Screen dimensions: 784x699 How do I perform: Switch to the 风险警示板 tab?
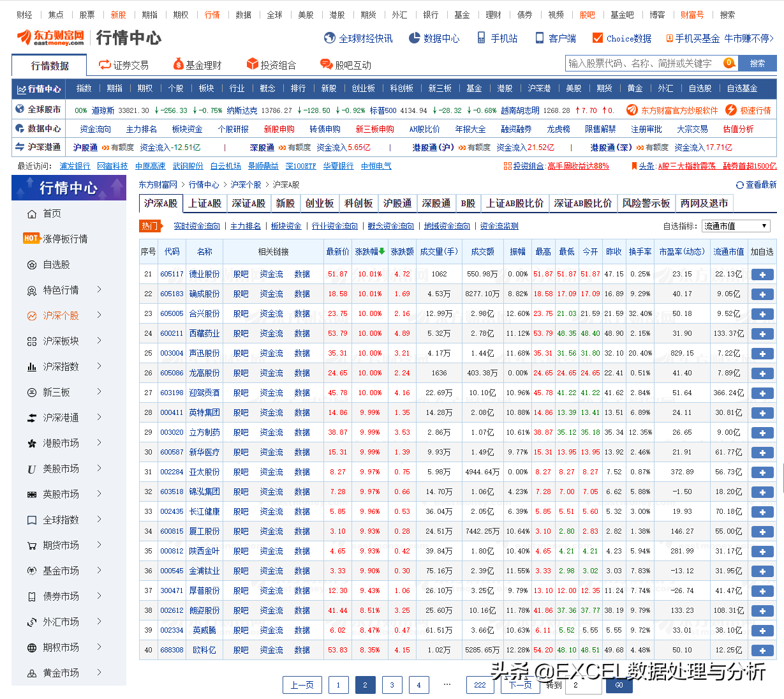tap(646, 204)
